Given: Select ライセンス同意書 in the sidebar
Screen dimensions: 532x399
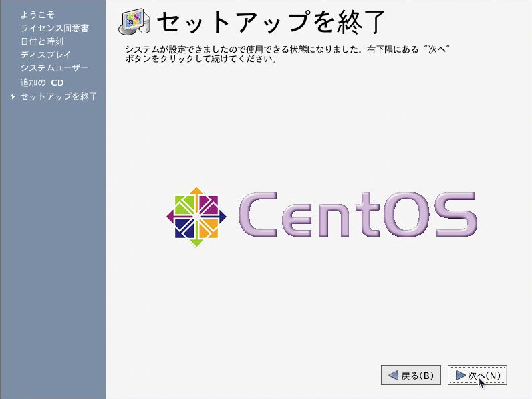Looking at the screenshot, I should click(x=55, y=28).
